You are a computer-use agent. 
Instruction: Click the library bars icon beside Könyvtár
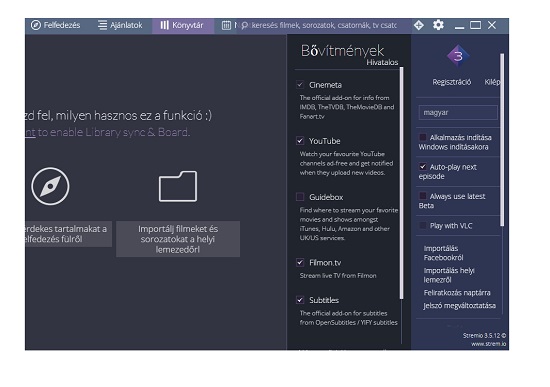164,25
